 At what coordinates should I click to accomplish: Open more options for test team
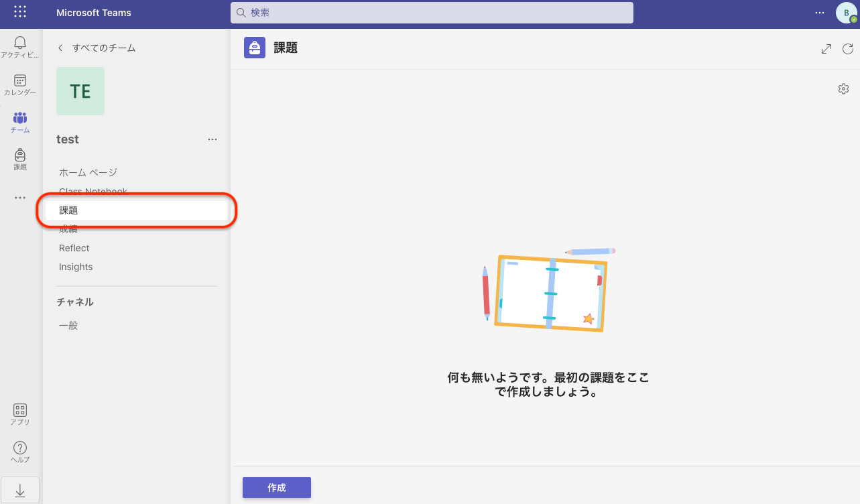pyautogui.click(x=212, y=139)
